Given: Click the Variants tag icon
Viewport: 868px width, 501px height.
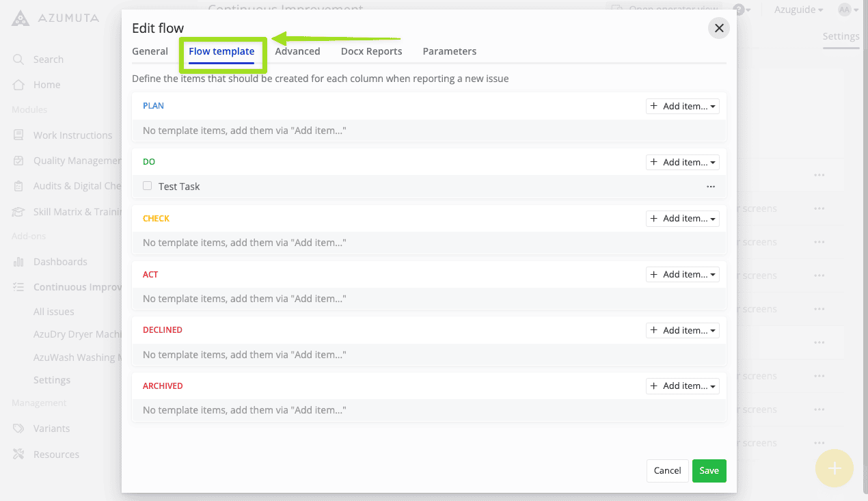Looking at the screenshot, I should click(x=18, y=429).
